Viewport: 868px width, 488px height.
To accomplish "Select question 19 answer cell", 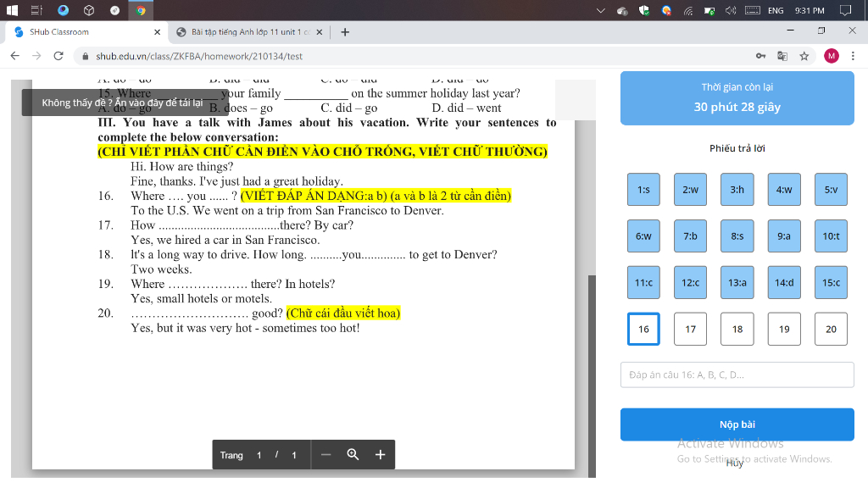I will tap(784, 330).
